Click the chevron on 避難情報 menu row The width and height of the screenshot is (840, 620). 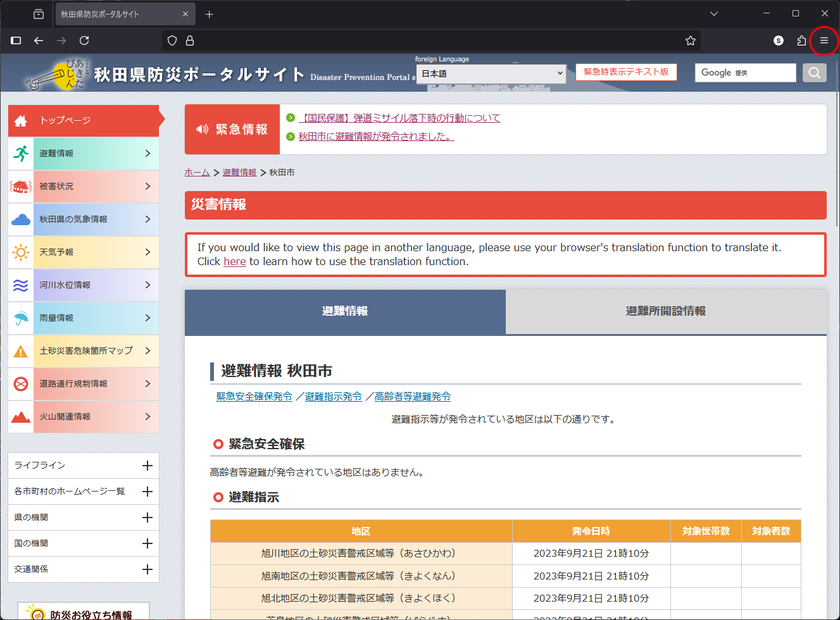click(x=147, y=153)
